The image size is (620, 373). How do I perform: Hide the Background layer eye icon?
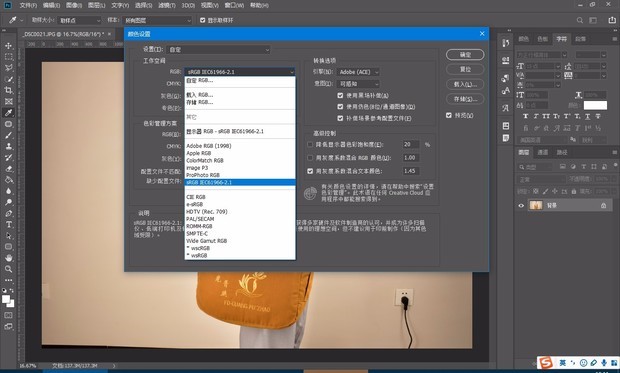(521, 205)
